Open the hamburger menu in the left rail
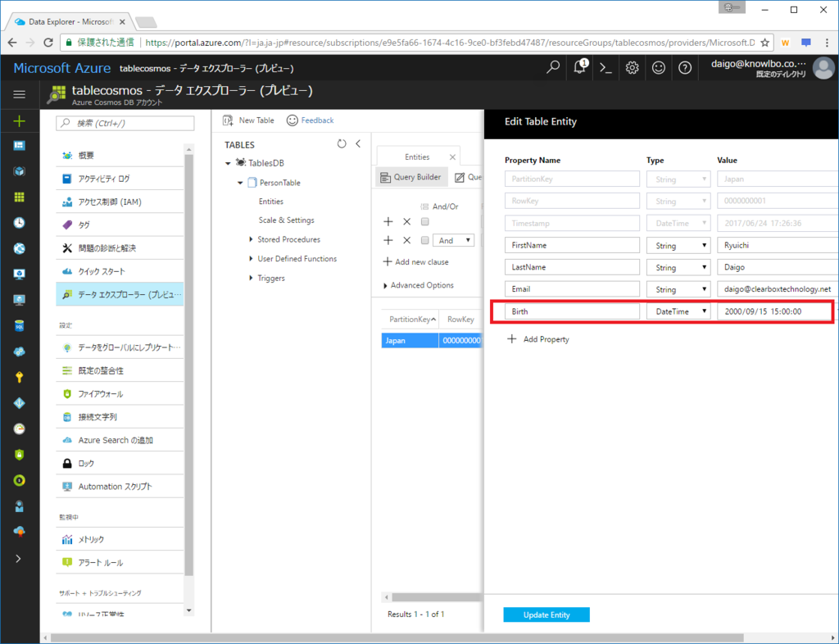 (20, 95)
